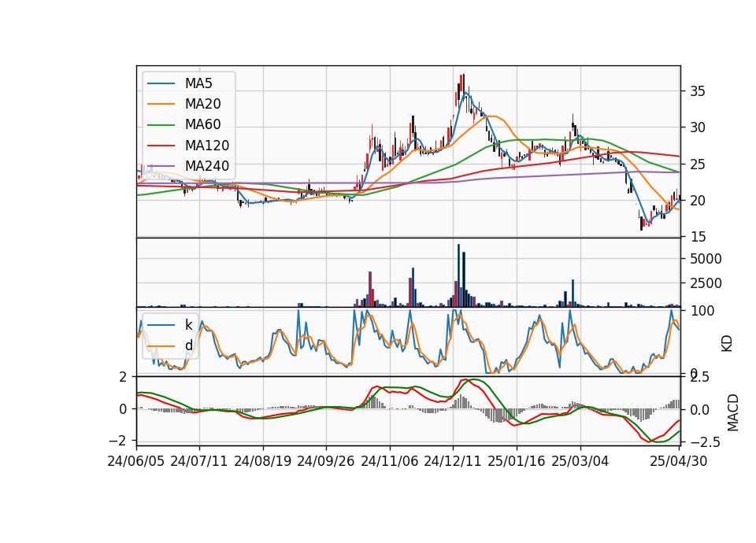Click the price axis value 35
Viewport: 756px width, 543px height.
[698, 91]
